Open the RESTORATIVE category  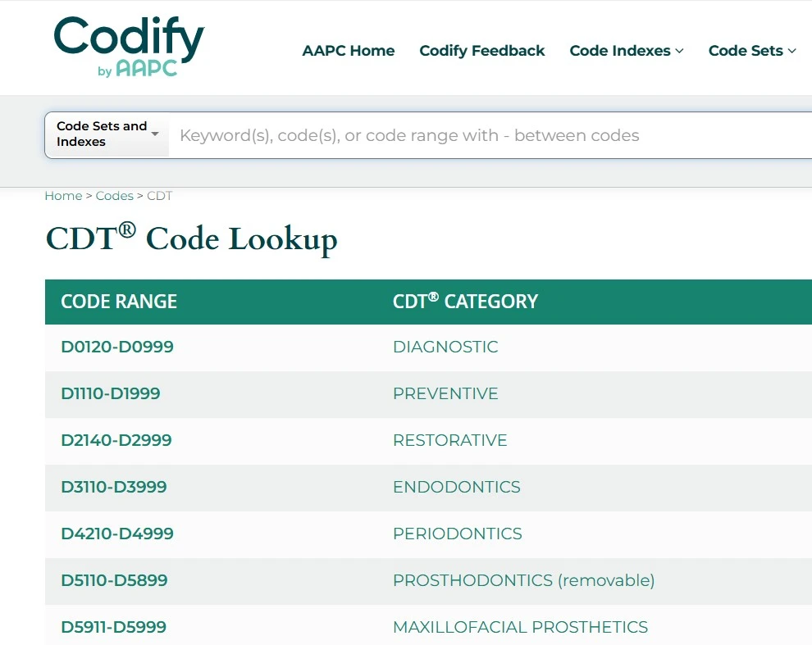pyautogui.click(x=449, y=440)
